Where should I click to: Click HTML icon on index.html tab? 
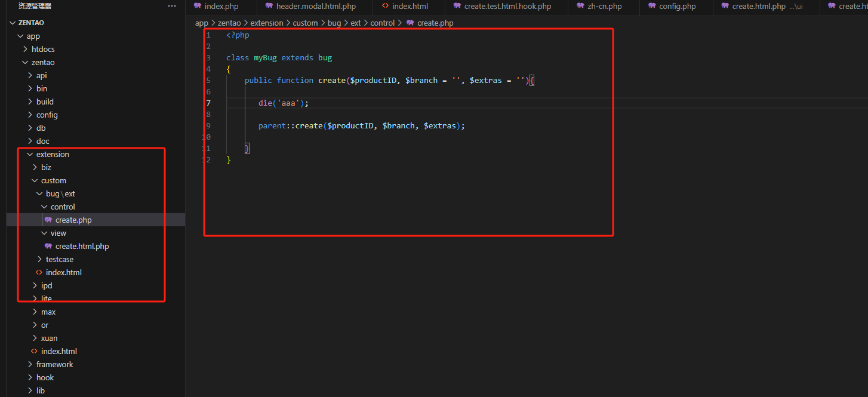tap(385, 6)
